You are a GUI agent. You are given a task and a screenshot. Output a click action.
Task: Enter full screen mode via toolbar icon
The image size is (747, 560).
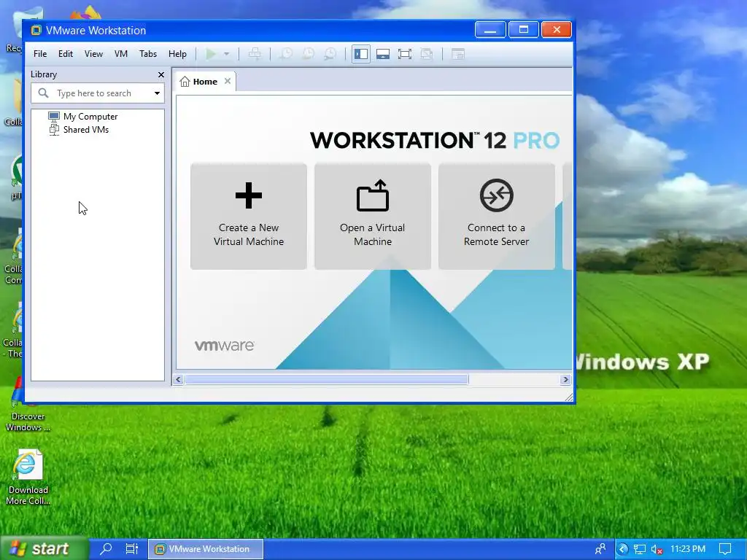tap(404, 54)
